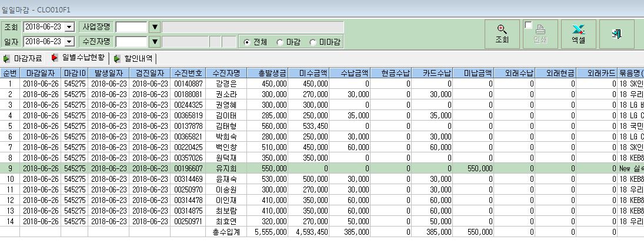Click the red arrow icon on 일별수납현황 tab
The width and height of the screenshot is (644, 243).
point(55,58)
